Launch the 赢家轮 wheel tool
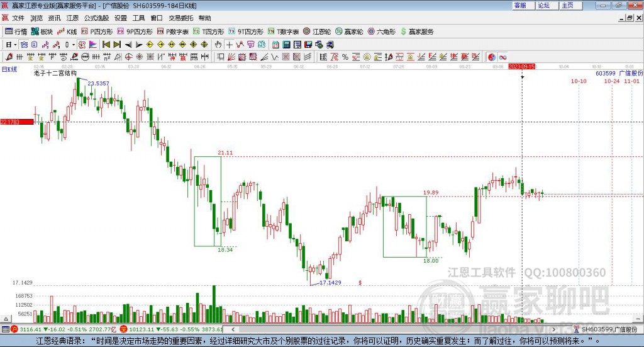Screen dimensions: 644x347 349,31
